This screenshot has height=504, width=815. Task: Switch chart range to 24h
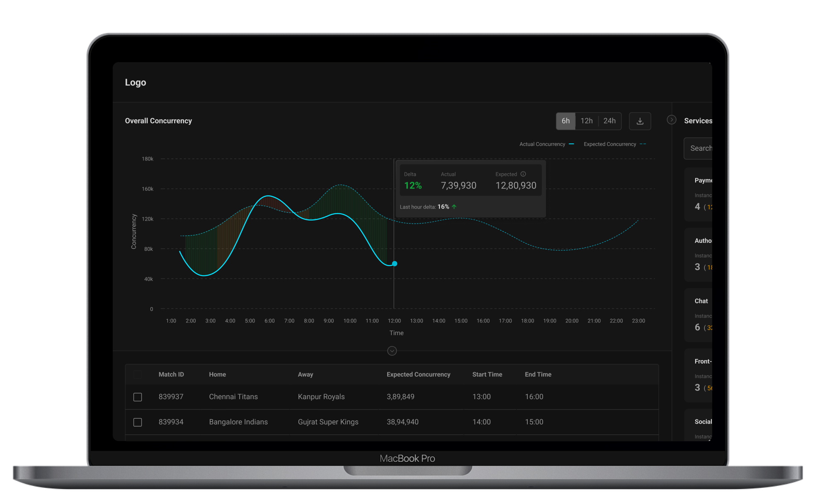[x=609, y=121]
